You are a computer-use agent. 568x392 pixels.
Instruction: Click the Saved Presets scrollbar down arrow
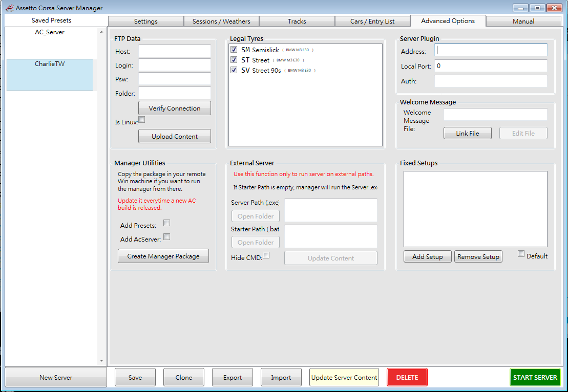(x=101, y=360)
